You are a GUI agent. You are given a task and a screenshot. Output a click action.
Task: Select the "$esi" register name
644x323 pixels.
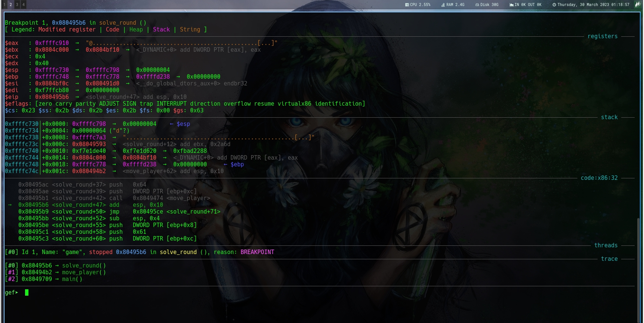pos(12,83)
